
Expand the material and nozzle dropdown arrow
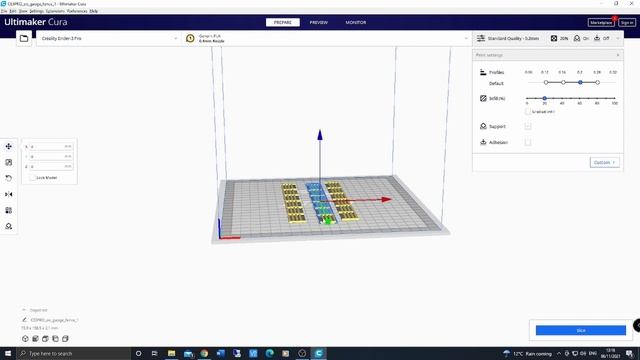[466, 38]
